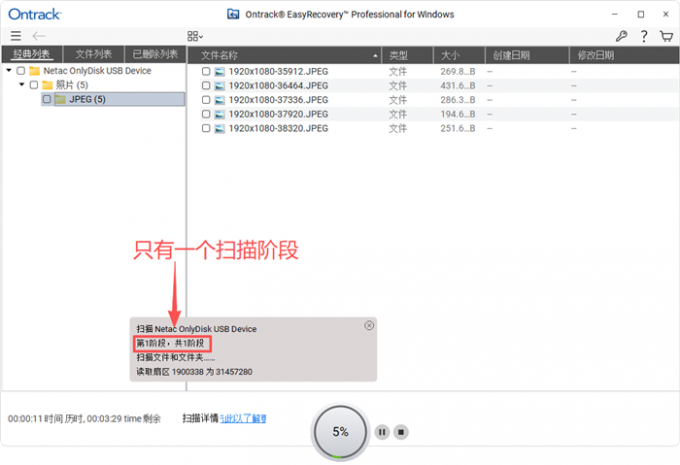Sort by 文件名称 column header

(284, 55)
